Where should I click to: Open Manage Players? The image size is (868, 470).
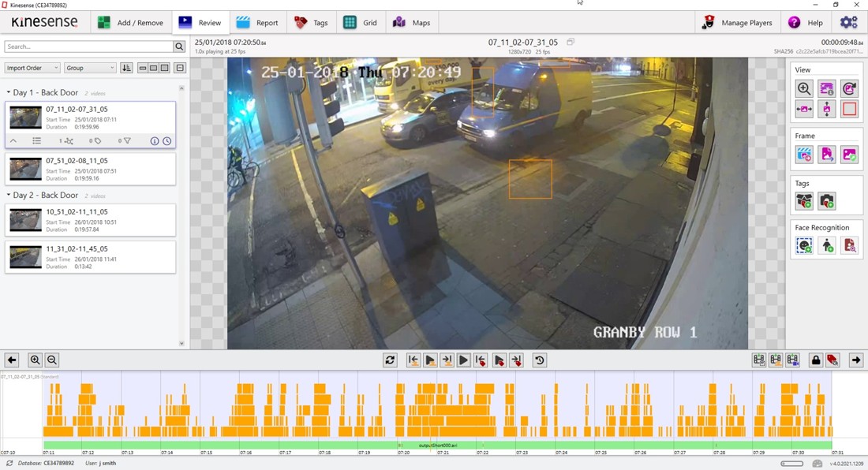[x=737, y=23]
